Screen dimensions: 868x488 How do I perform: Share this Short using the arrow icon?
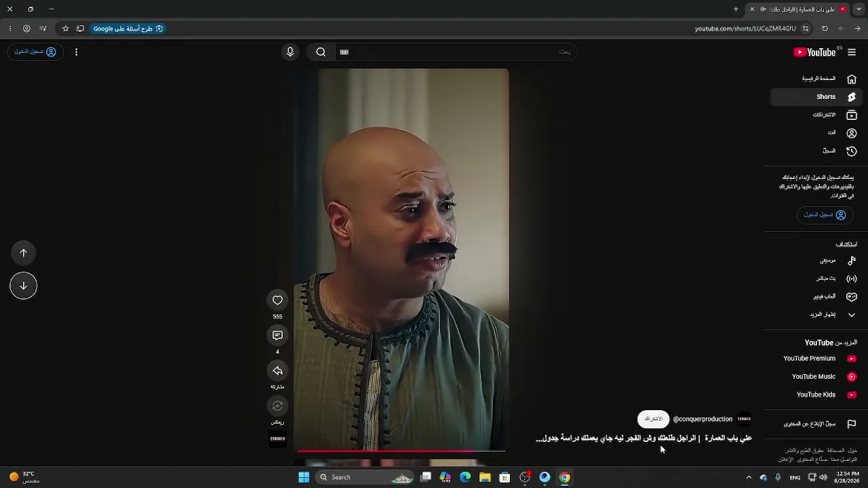(277, 371)
